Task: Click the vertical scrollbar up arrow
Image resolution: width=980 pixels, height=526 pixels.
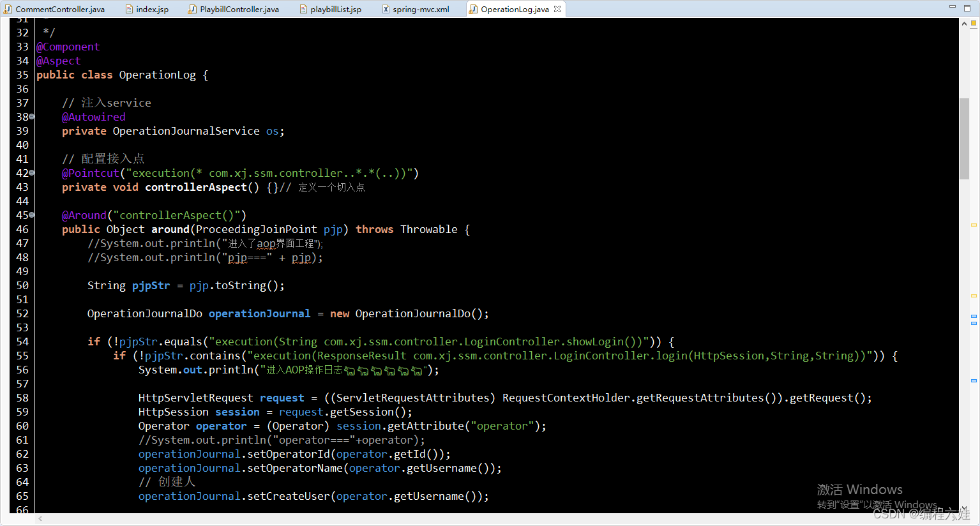Action: (964, 24)
